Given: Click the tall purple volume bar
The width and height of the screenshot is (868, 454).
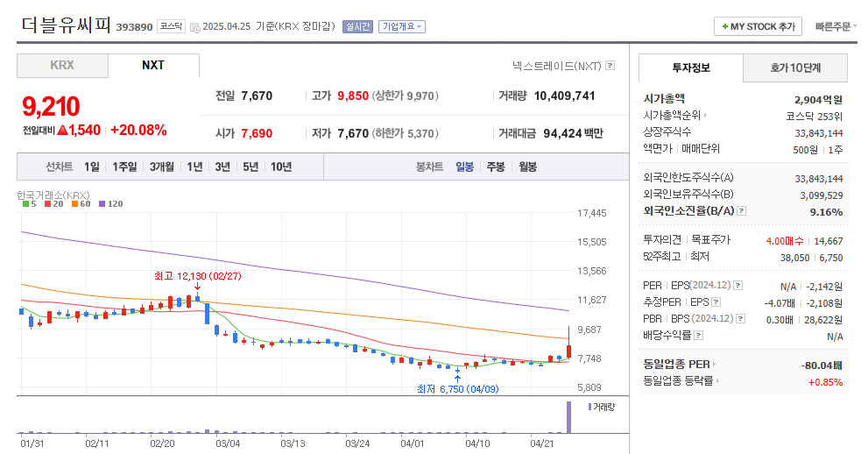Looking at the screenshot, I should (x=568, y=417).
